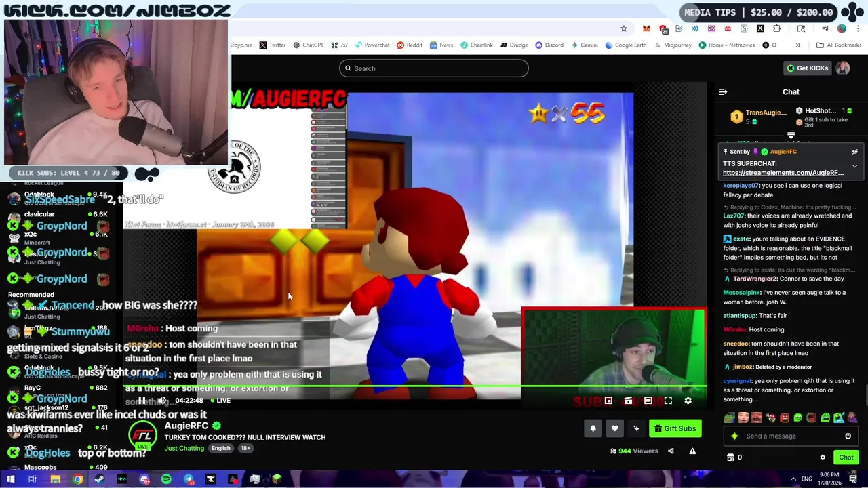Toggle theater mode in the player
868x488 pixels.
click(x=648, y=401)
